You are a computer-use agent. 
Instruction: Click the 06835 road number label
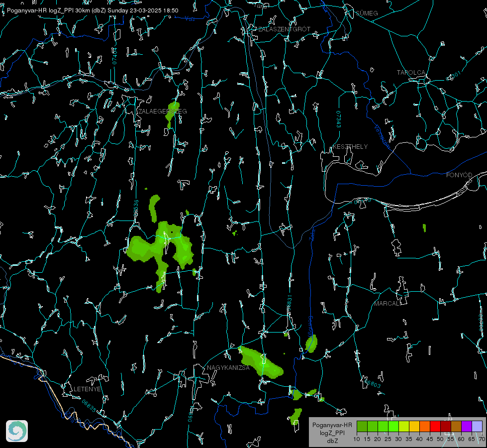pyautogui.click(x=89, y=406)
